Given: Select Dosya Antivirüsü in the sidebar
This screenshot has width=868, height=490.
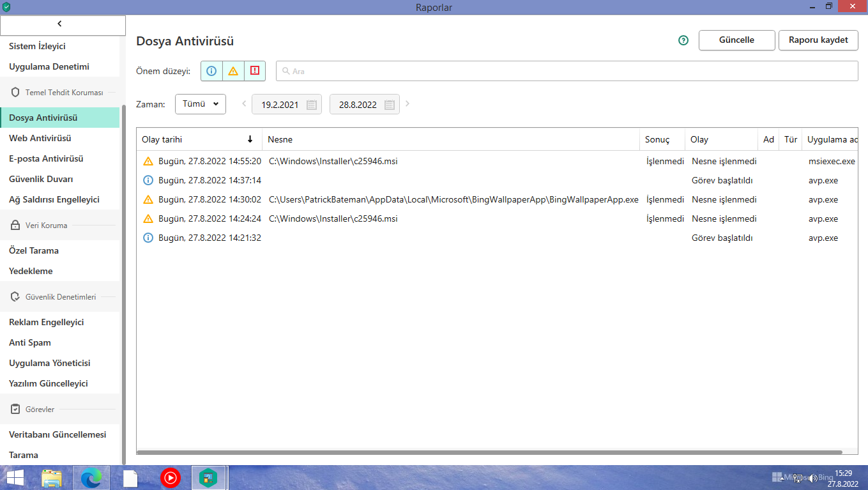Looking at the screenshot, I should (x=60, y=118).
